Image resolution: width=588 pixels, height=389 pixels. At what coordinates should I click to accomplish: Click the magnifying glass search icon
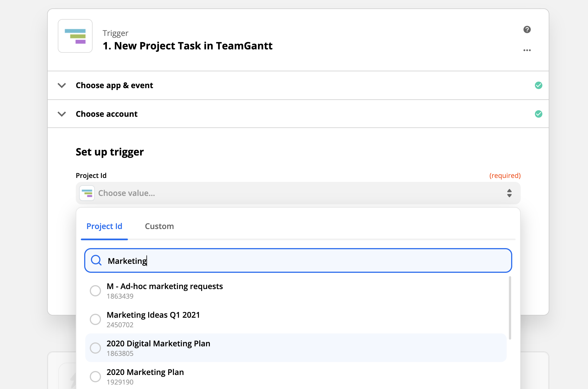pos(96,260)
